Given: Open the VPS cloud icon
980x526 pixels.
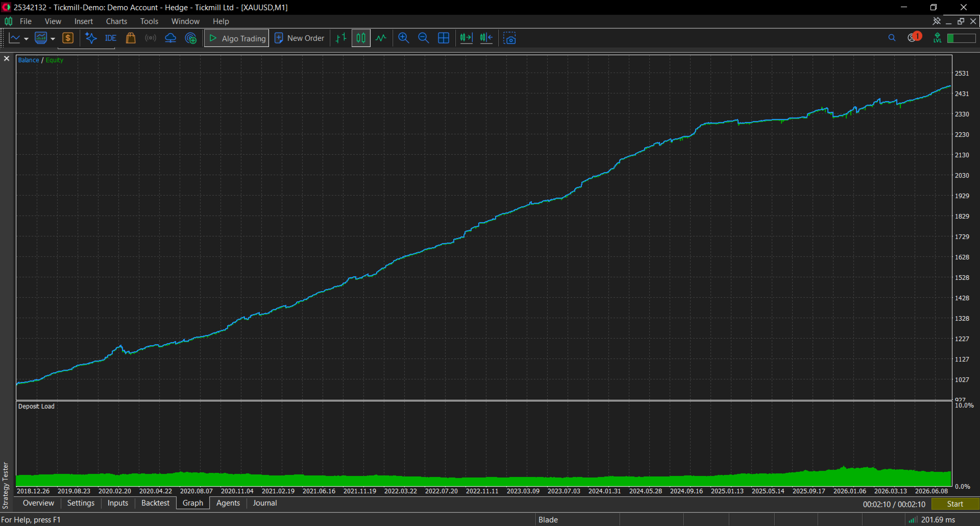Looking at the screenshot, I should point(170,38).
